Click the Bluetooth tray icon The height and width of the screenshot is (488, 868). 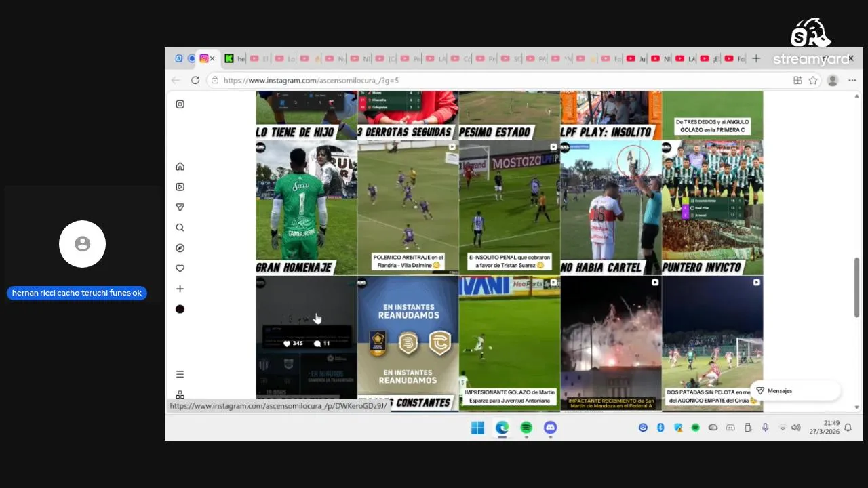pos(660,428)
